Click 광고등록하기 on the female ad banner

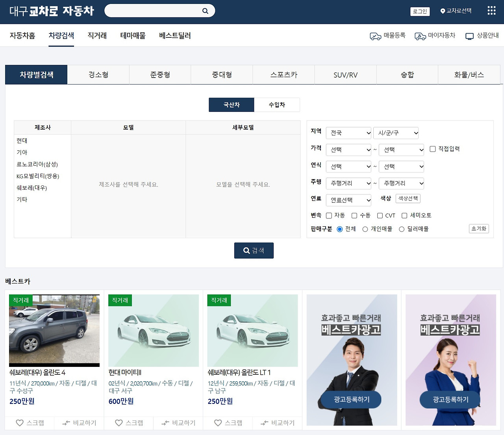450,400
